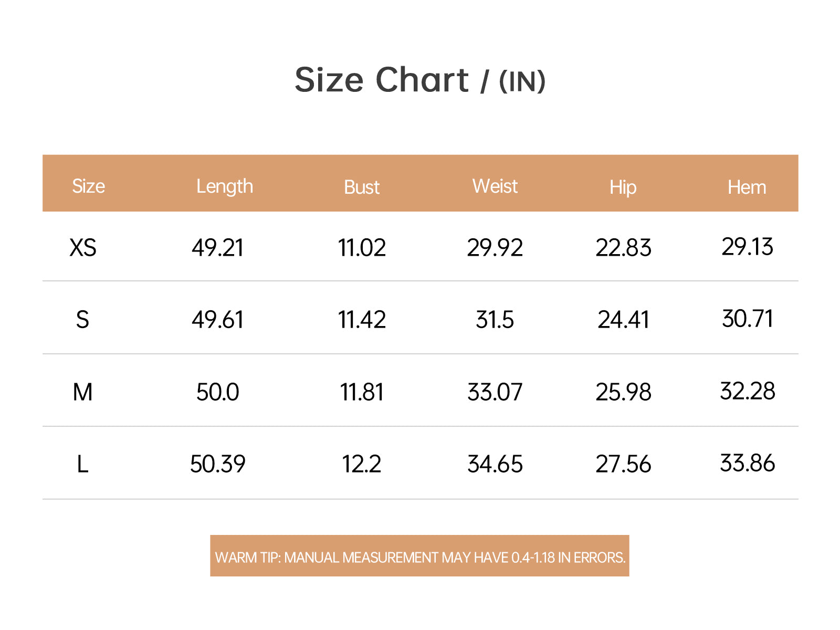Click the warm tip measurement banner
This screenshot has width=840, height=630.
419,556
